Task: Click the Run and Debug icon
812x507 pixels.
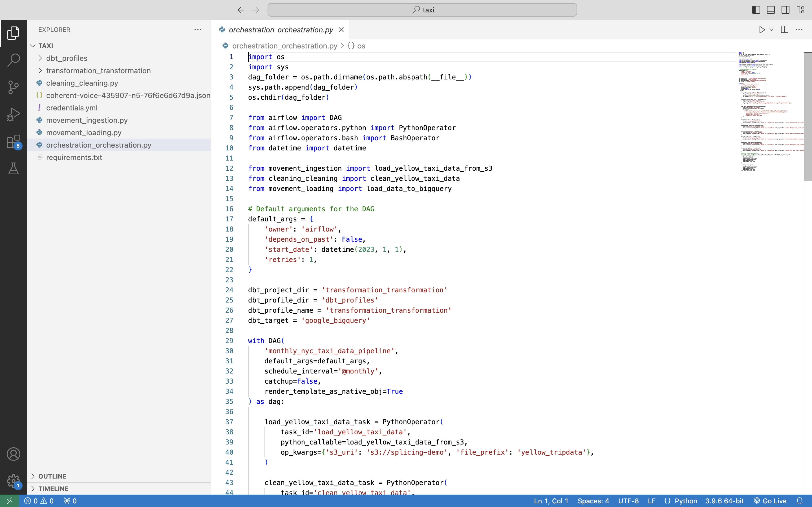Action: click(14, 113)
